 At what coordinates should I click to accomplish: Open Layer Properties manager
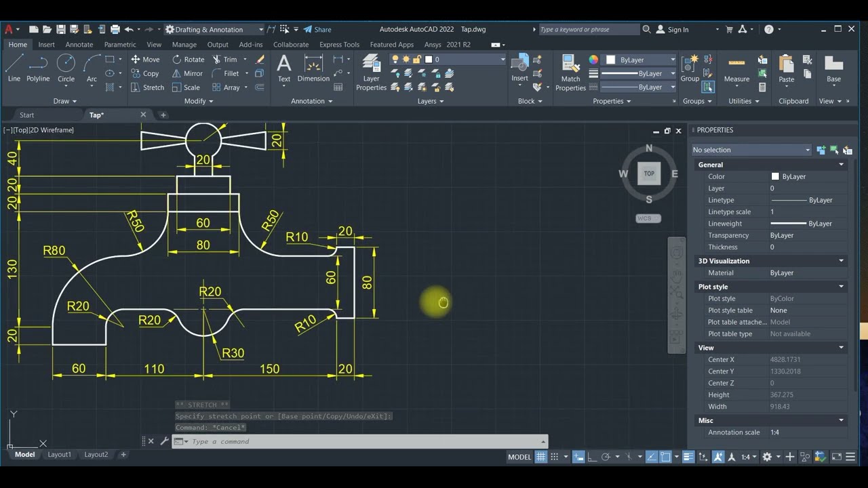tap(371, 73)
